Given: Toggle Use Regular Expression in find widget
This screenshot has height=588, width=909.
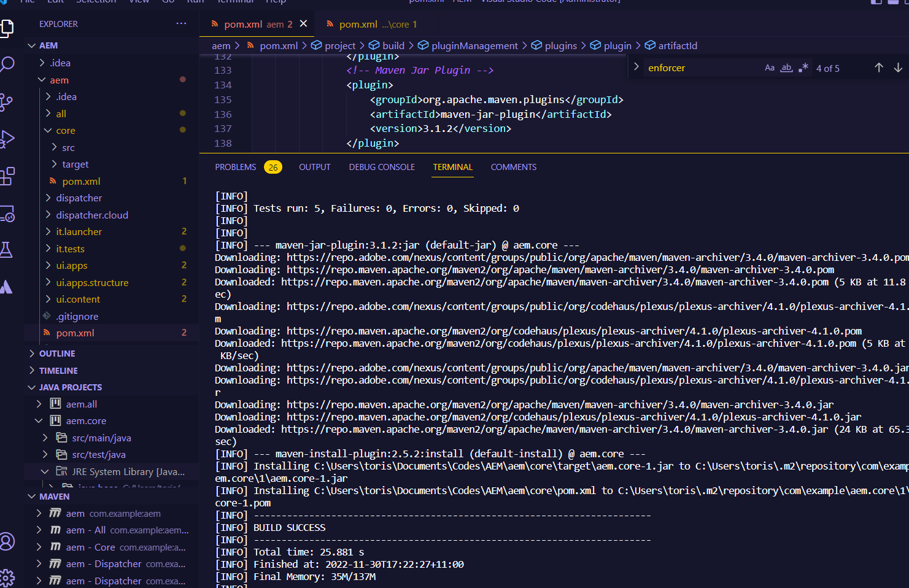Looking at the screenshot, I should click(x=803, y=68).
